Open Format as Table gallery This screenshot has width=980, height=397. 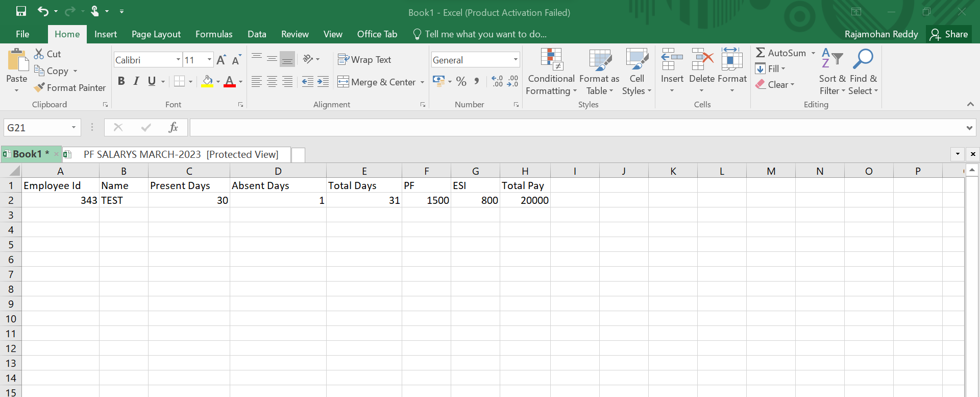[x=599, y=72]
